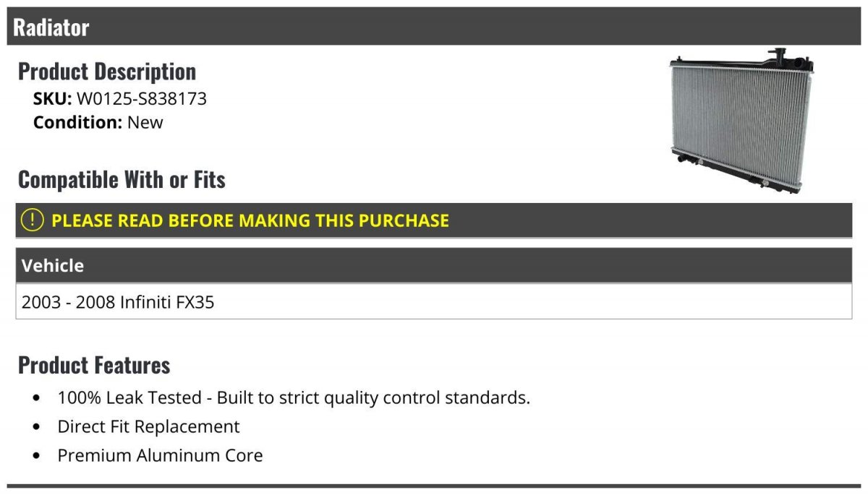Click the Compatible With or Fits heading

click(x=122, y=179)
